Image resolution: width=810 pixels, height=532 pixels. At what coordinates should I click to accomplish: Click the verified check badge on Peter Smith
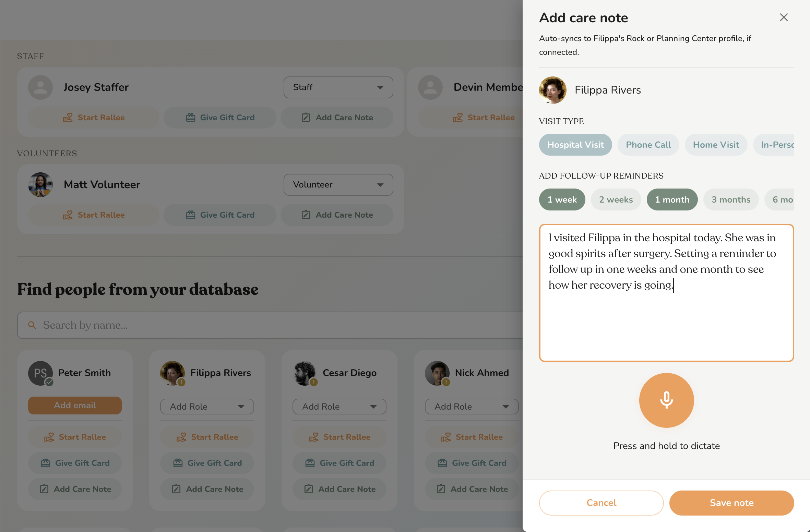pyautogui.click(x=49, y=382)
